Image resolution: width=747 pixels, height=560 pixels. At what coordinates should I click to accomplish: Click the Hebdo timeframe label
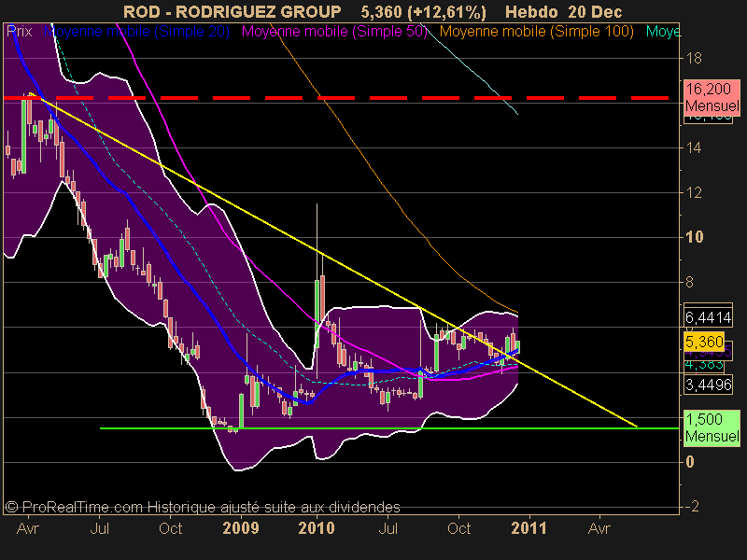coord(533,11)
